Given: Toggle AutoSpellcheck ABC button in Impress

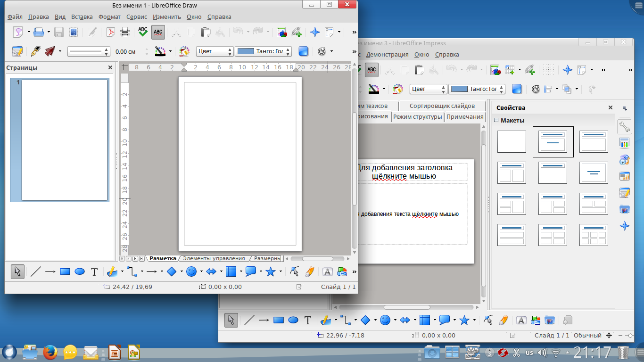Looking at the screenshot, I should point(372,70).
